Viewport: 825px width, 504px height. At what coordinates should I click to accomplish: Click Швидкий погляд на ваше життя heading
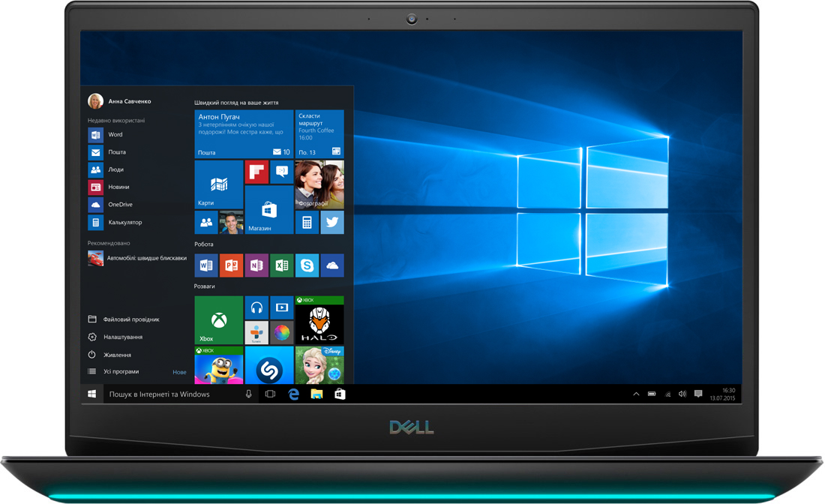click(x=236, y=103)
